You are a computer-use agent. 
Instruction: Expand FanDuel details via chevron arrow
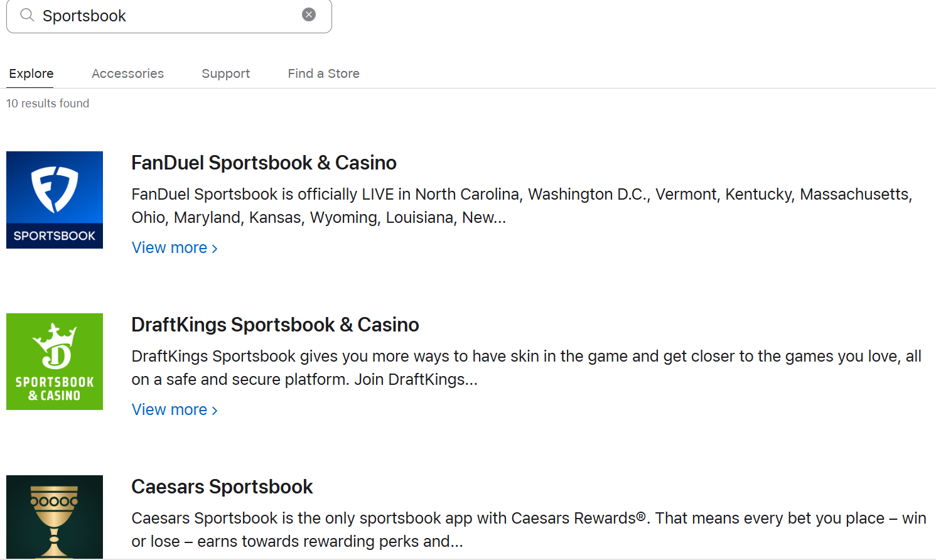pyautogui.click(x=215, y=249)
